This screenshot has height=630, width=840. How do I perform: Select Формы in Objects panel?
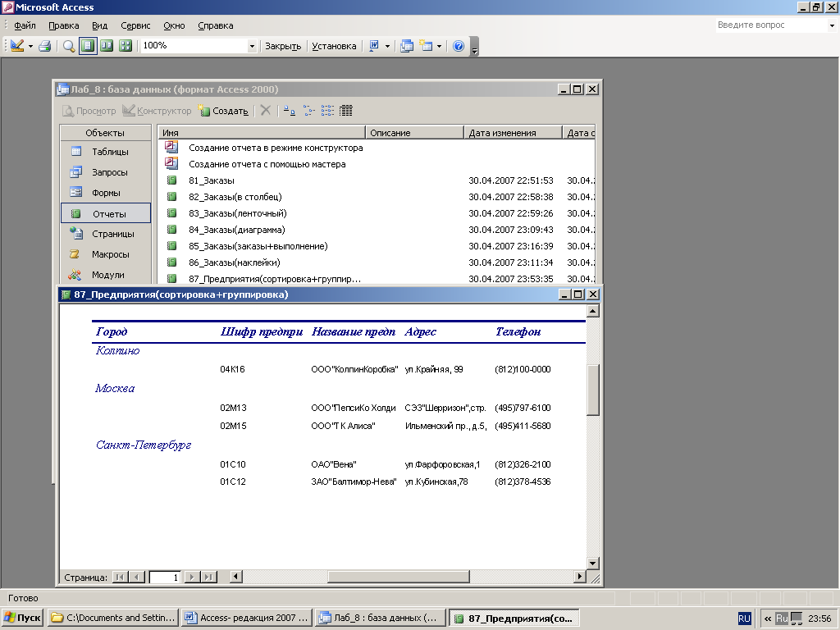[105, 193]
